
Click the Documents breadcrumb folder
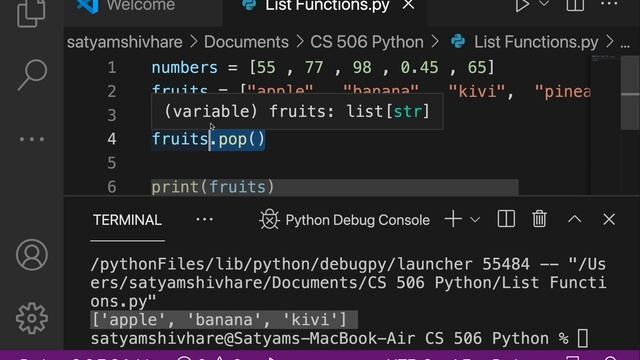246,42
